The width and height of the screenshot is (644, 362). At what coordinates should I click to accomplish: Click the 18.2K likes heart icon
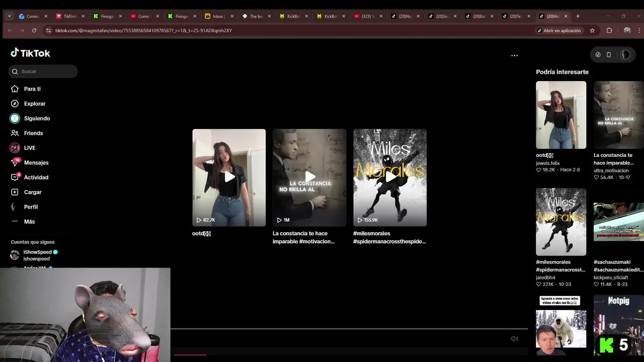point(538,170)
